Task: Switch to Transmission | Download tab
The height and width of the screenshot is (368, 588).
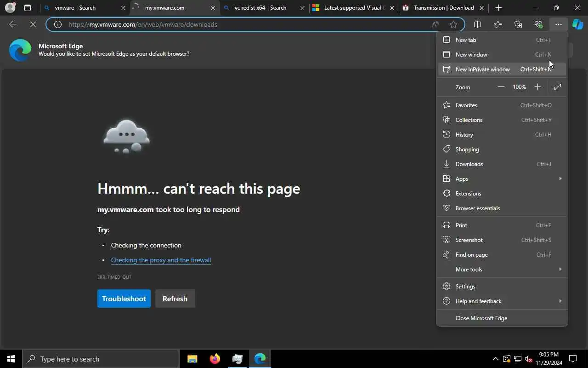Action: point(443,8)
